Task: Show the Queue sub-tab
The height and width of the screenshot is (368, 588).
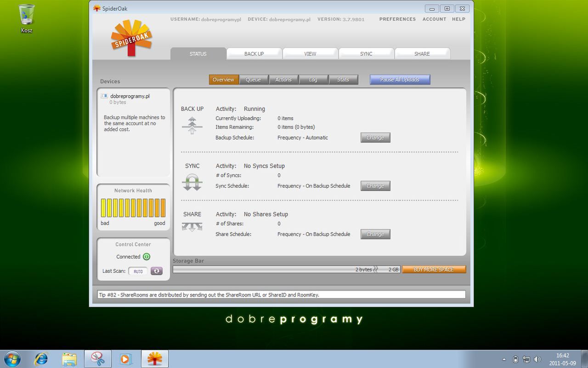Action: tap(254, 80)
